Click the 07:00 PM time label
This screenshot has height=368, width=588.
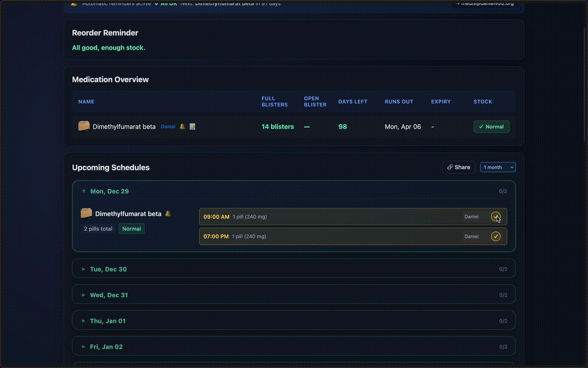click(216, 236)
